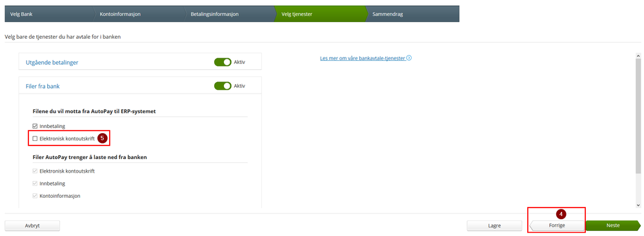
Task: Click the arrow icon beside bankavtale-tjenester link
Action: point(409,58)
